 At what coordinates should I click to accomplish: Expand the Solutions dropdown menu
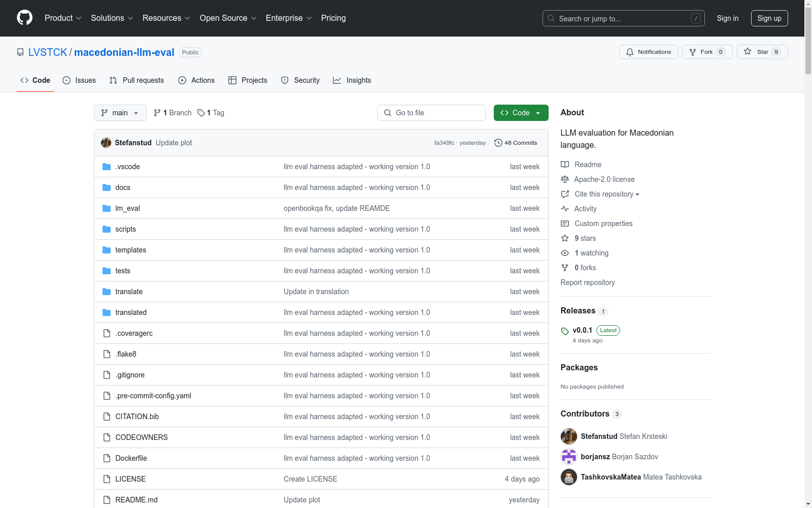click(112, 18)
